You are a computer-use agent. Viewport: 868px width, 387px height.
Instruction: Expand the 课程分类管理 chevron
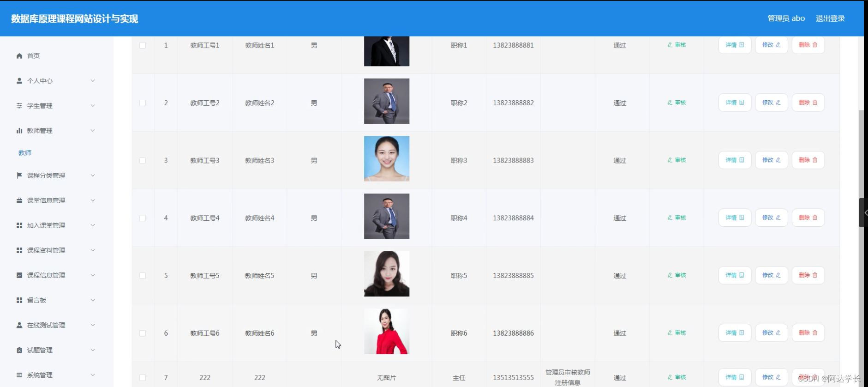click(93, 175)
